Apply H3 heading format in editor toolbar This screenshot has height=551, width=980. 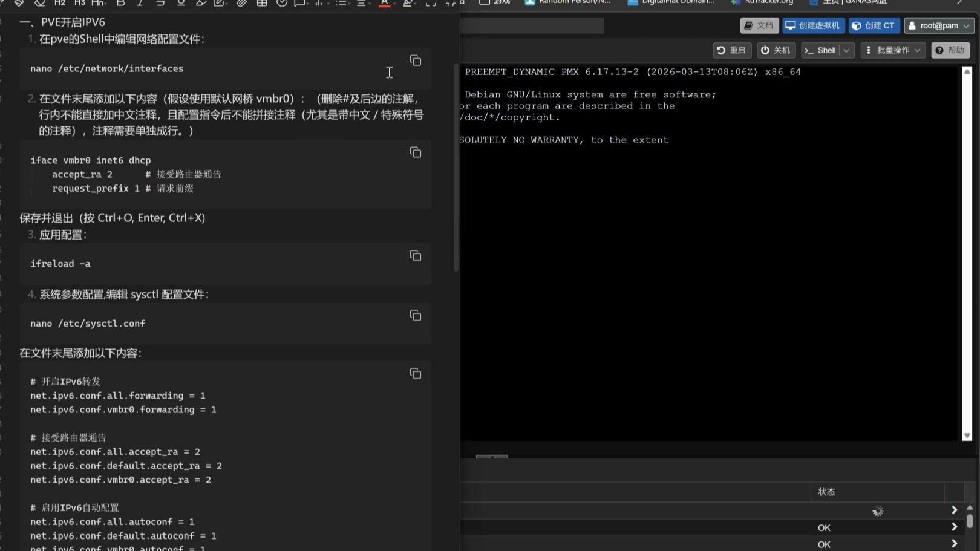(x=79, y=3)
